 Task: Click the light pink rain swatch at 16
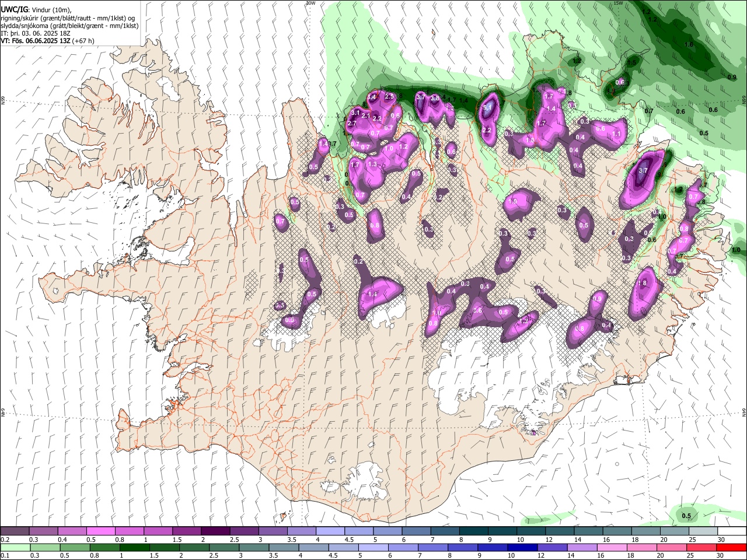[611, 548]
